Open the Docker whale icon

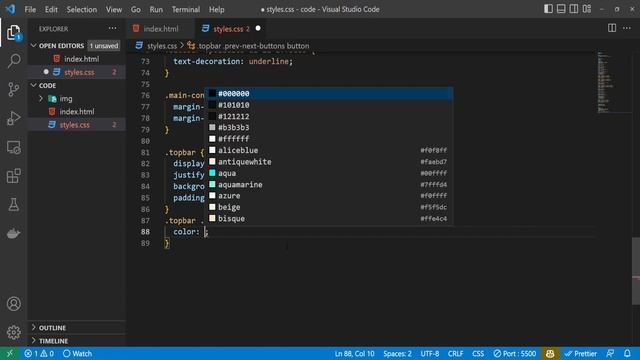(x=13, y=233)
